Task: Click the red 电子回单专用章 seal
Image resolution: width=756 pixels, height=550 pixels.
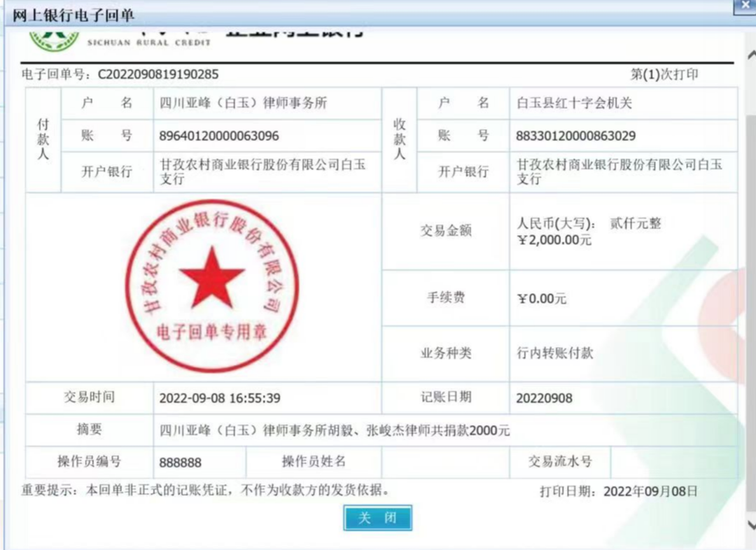Action: [x=211, y=285]
